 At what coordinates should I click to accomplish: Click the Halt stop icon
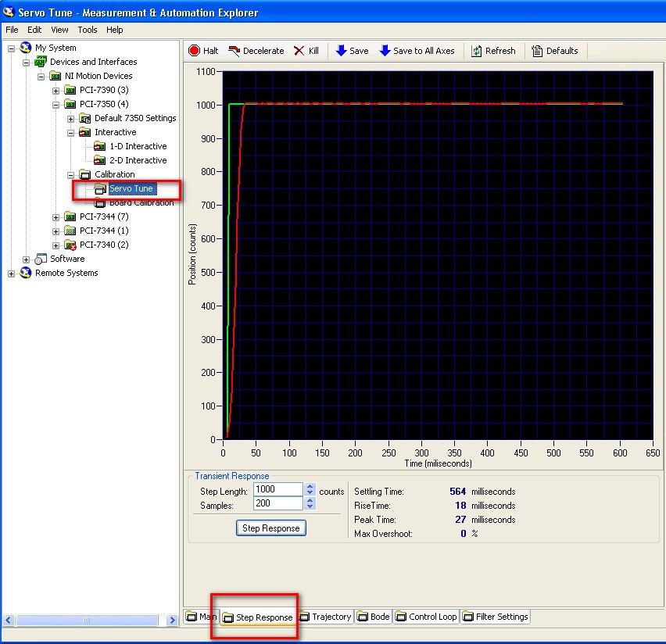pos(194,51)
